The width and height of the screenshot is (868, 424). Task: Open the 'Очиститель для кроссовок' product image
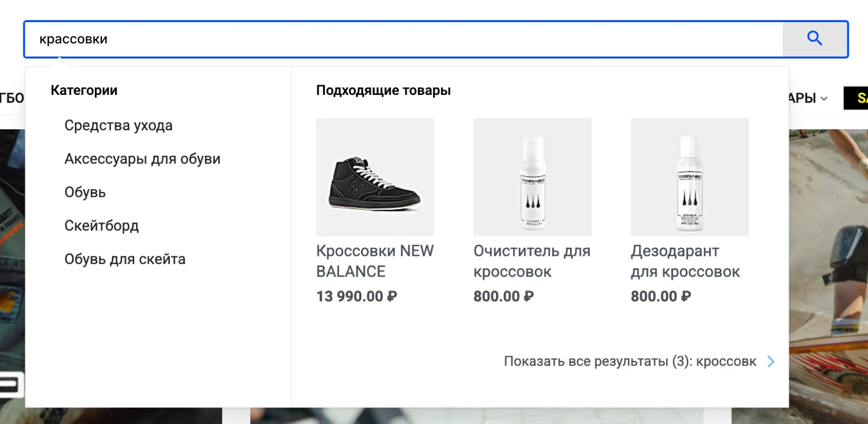[x=532, y=177]
